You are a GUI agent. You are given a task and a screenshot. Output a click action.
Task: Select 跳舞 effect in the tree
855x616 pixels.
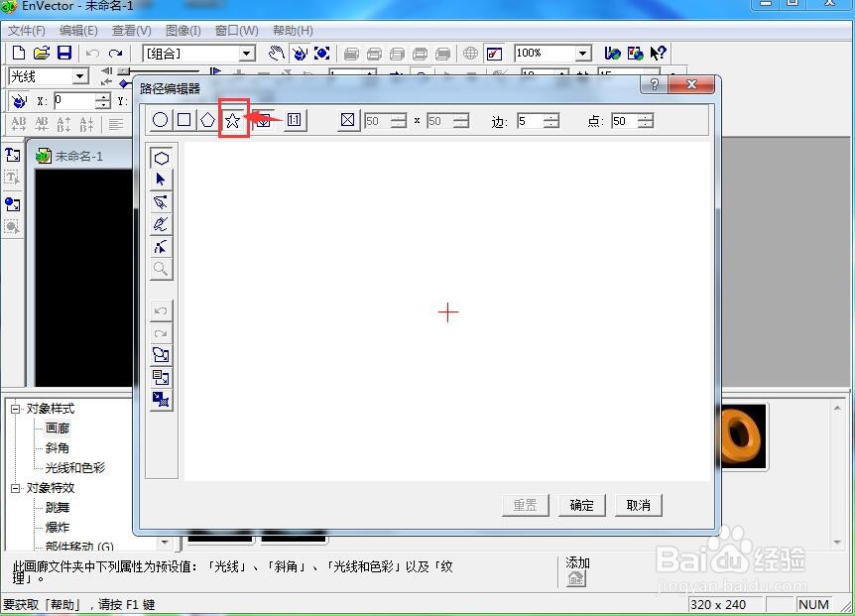pos(58,508)
